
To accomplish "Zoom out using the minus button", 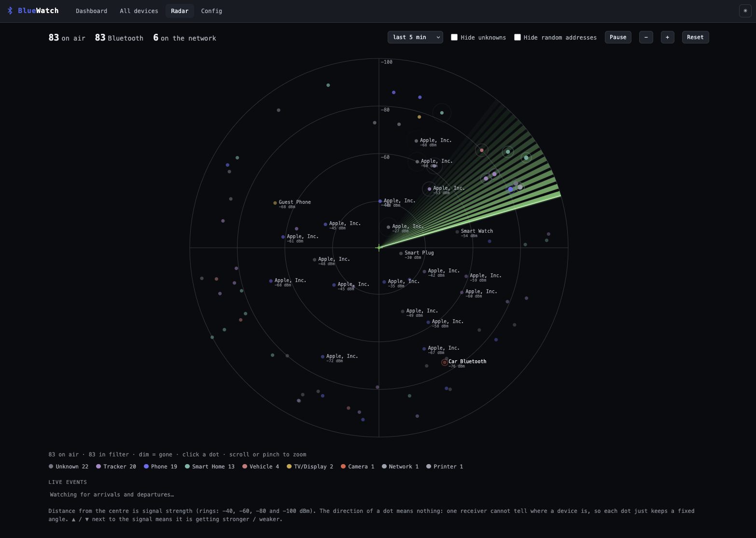I will pyautogui.click(x=646, y=37).
